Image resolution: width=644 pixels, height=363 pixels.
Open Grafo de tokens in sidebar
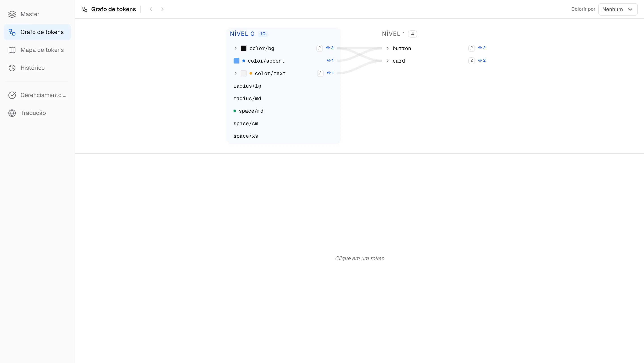[37, 32]
